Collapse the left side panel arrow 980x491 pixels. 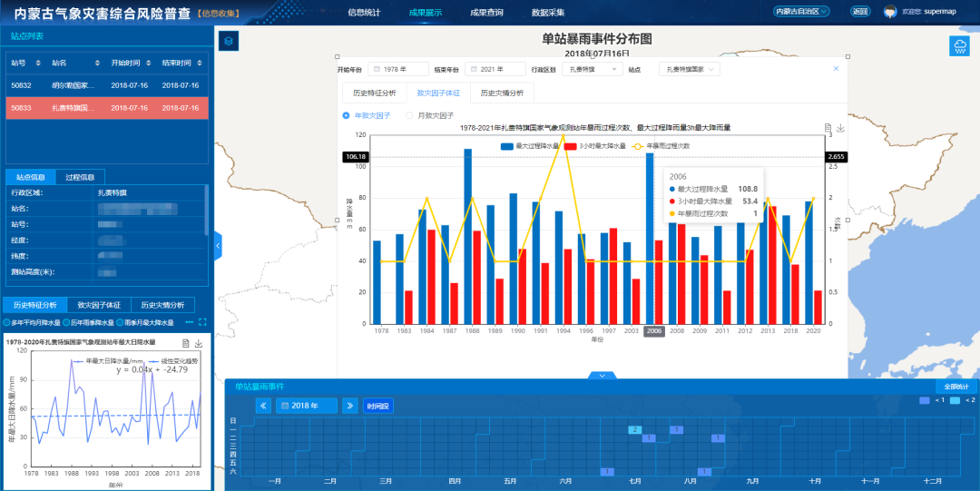tap(218, 246)
